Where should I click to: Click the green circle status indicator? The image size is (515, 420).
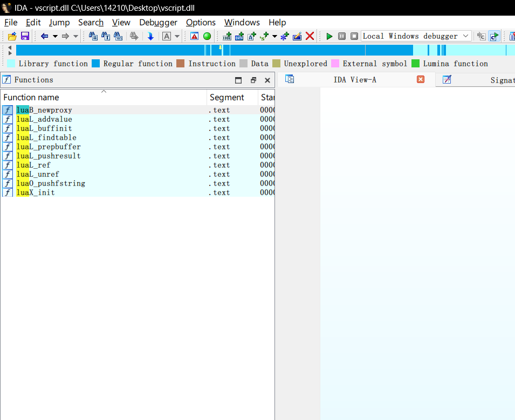pyautogui.click(x=207, y=36)
